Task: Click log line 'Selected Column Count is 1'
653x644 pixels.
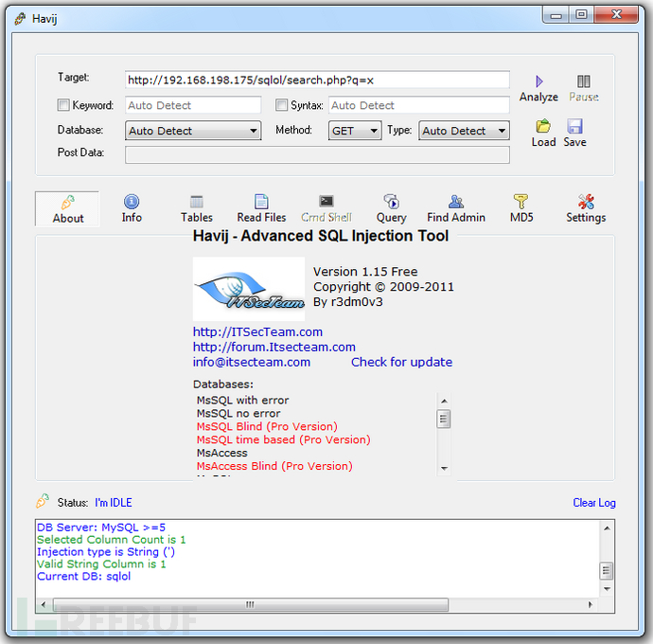Action: click(111, 540)
